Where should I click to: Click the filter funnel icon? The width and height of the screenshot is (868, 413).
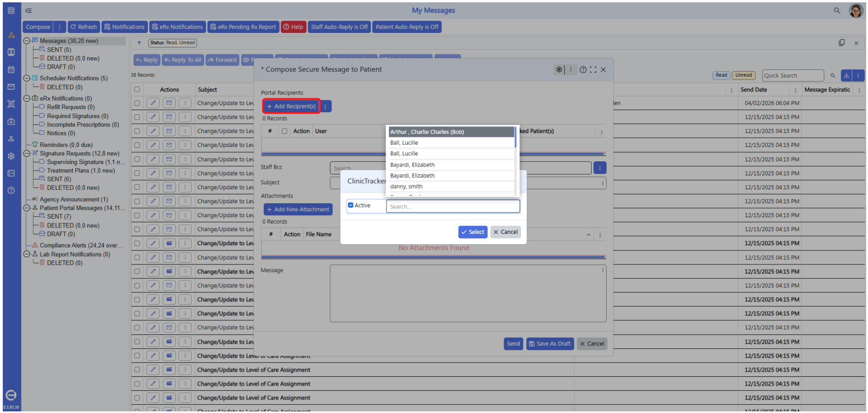(139, 43)
